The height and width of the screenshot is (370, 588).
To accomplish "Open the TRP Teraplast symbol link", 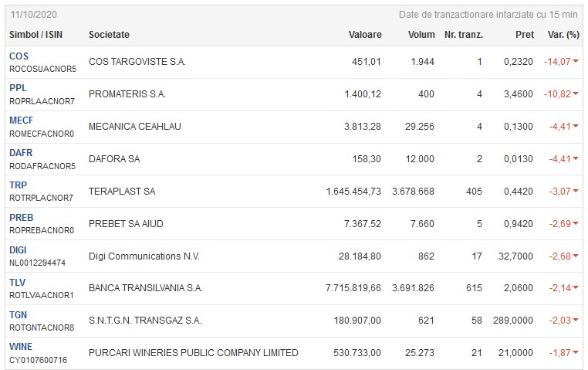I will coord(18,185).
